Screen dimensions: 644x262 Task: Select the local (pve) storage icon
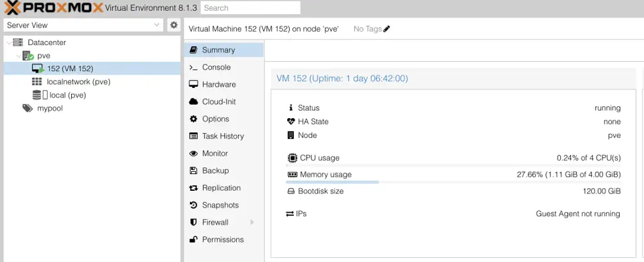[x=40, y=95]
